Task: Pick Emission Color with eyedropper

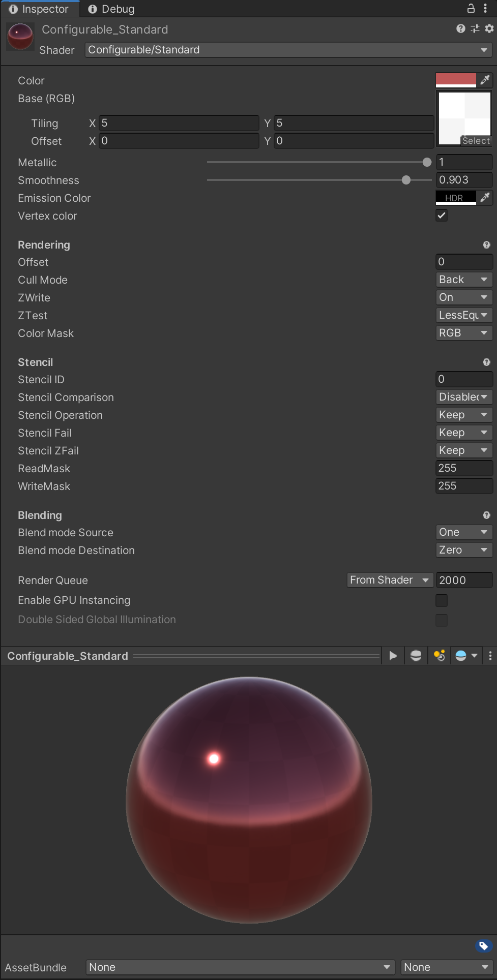Action: click(x=485, y=197)
